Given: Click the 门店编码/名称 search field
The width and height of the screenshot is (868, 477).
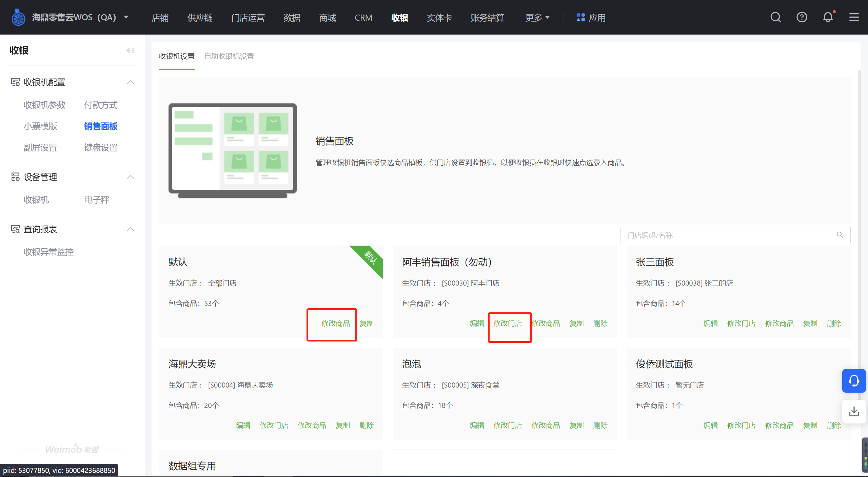Looking at the screenshot, I should click(x=735, y=235).
